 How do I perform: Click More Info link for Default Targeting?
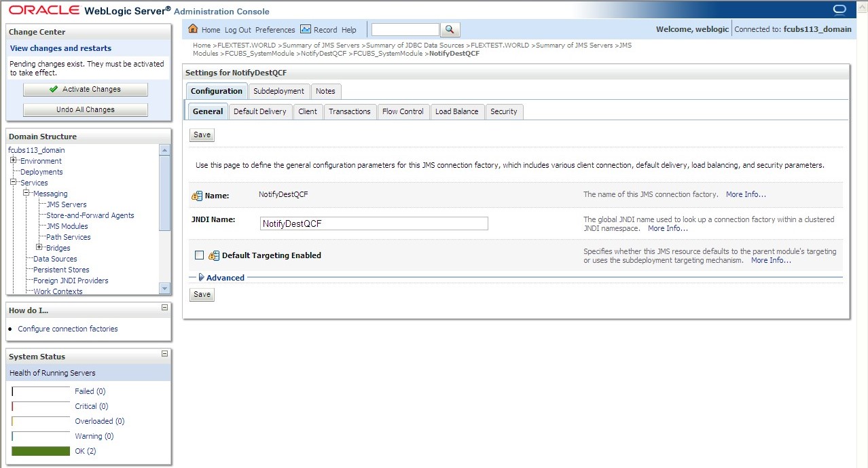771,260
